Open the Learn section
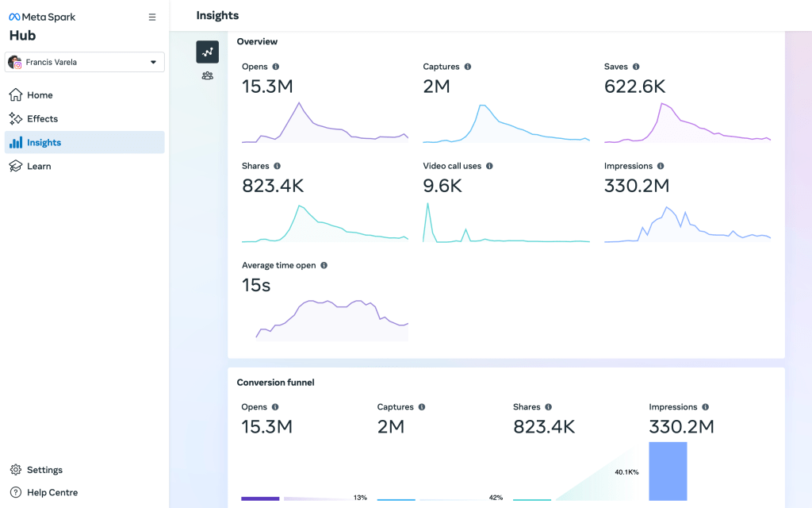The width and height of the screenshot is (812, 508). click(x=39, y=167)
